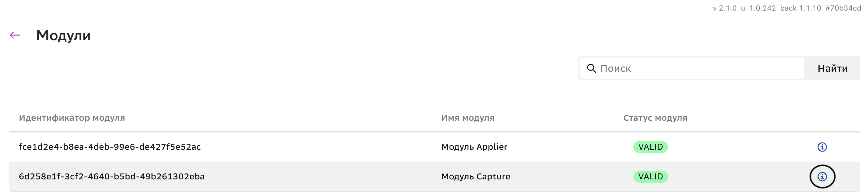Open the Модули page heading
This screenshot has width=868, height=193.
point(64,35)
